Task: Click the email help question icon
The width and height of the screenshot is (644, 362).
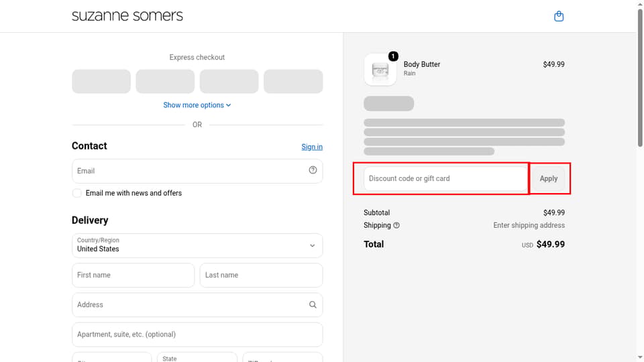Action: coord(313,170)
